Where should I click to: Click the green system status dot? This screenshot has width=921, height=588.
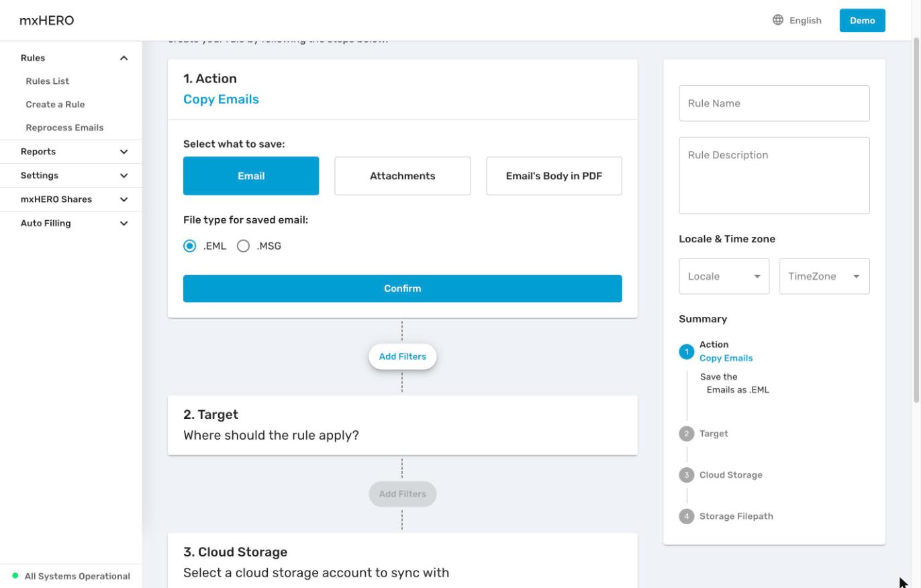[15, 576]
